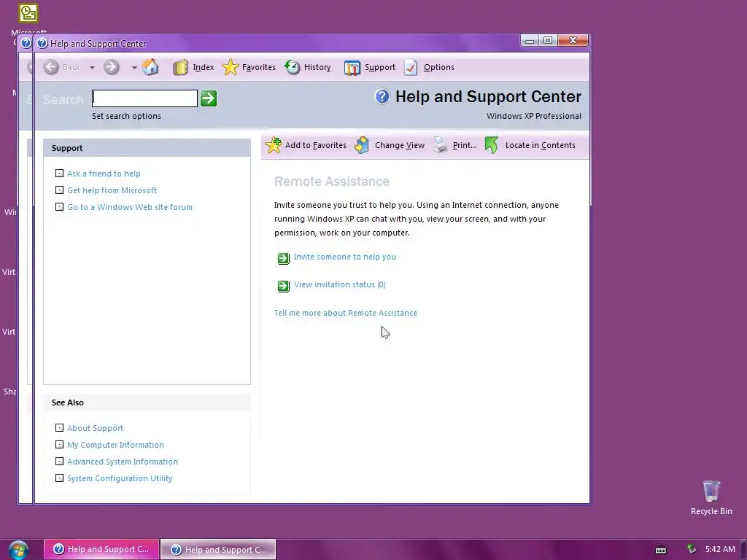
Task: Switch to second Help and Support taskbar button
Action: [x=218, y=549]
